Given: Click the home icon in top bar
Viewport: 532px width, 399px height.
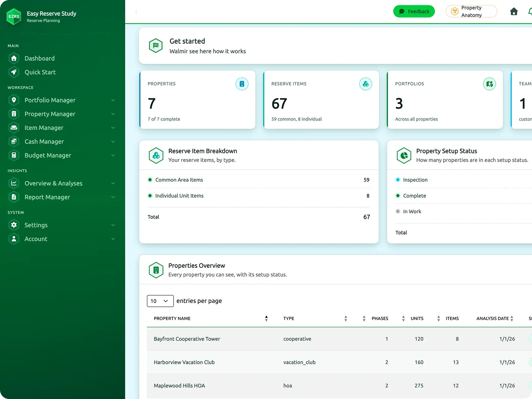Looking at the screenshot, I should tap(514, 11).
